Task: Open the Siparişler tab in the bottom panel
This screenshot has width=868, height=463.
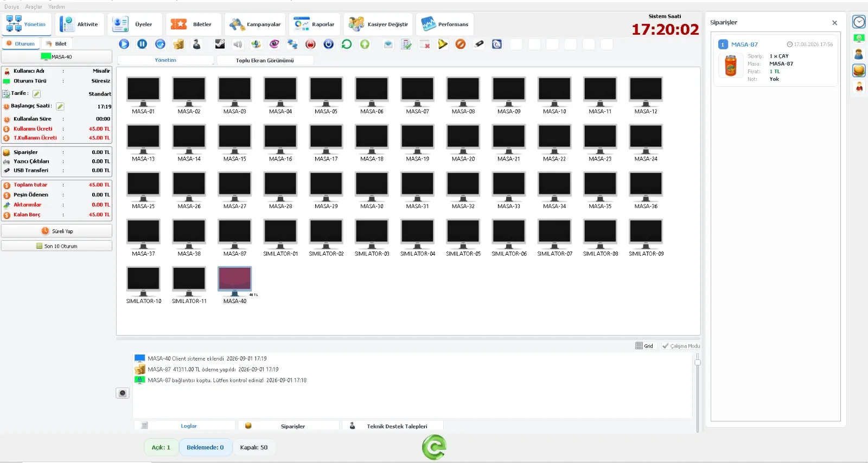Action: pyautogui.click(x=288, y=426)
